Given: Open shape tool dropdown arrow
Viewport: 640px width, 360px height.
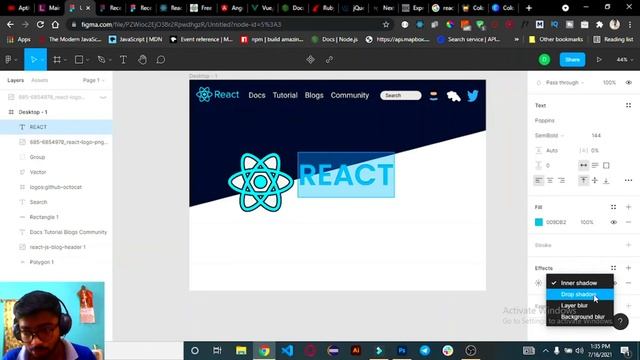Looking at the screenshot, I should click(x=87, y=60).
